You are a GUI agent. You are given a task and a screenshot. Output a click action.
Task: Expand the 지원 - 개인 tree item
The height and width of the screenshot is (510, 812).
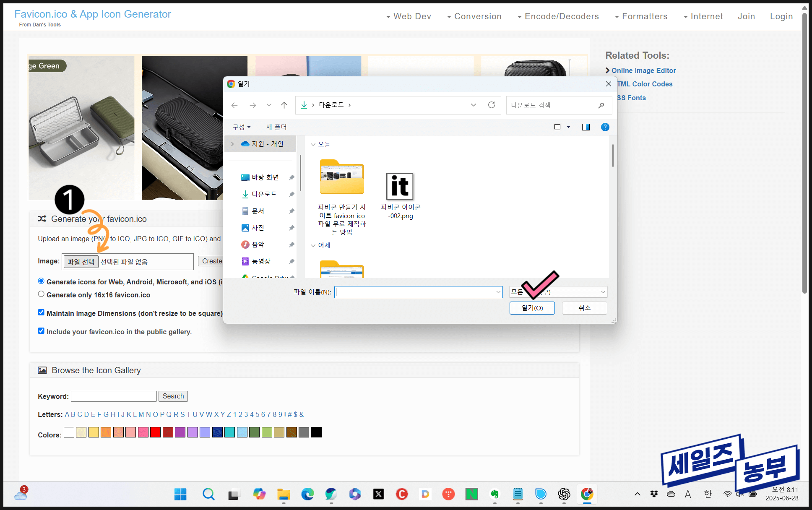[x=232, y=144]
